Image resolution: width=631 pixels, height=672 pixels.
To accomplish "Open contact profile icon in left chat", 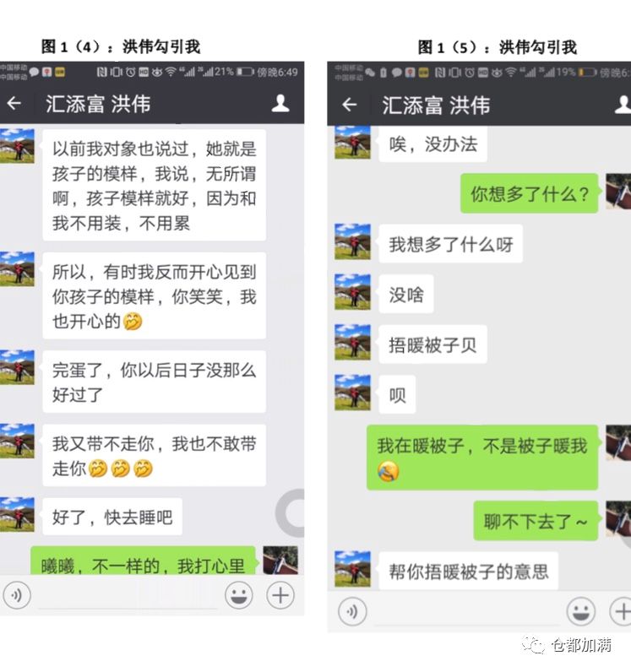I will tap(280, 103).
